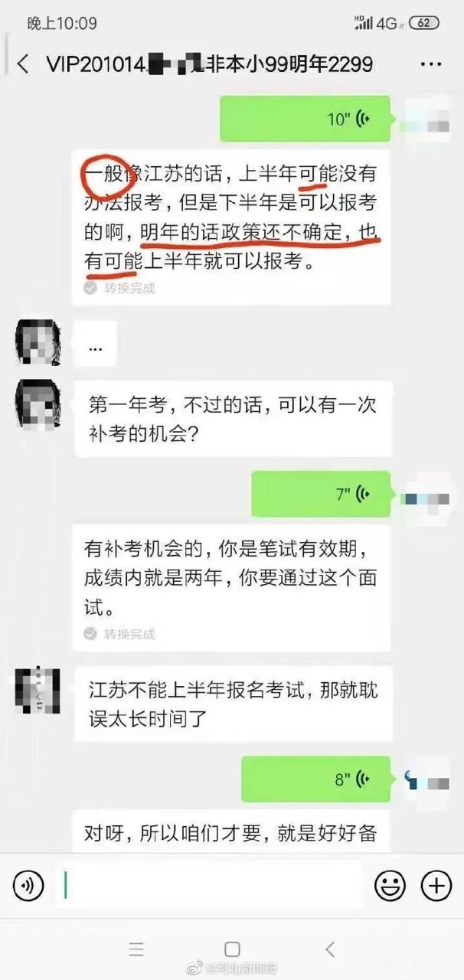Open the emoji picker smiley icon
The image size is (464, 980).
390,887
